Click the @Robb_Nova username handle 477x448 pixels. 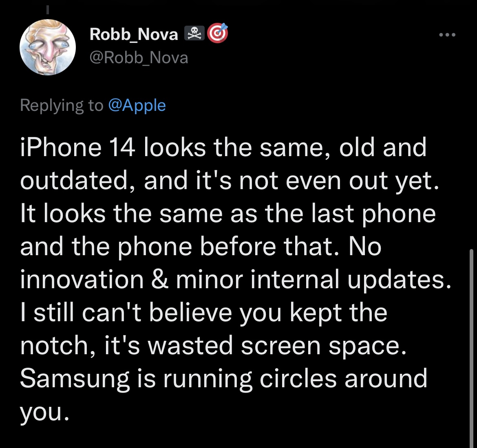[x=139, y=58]
